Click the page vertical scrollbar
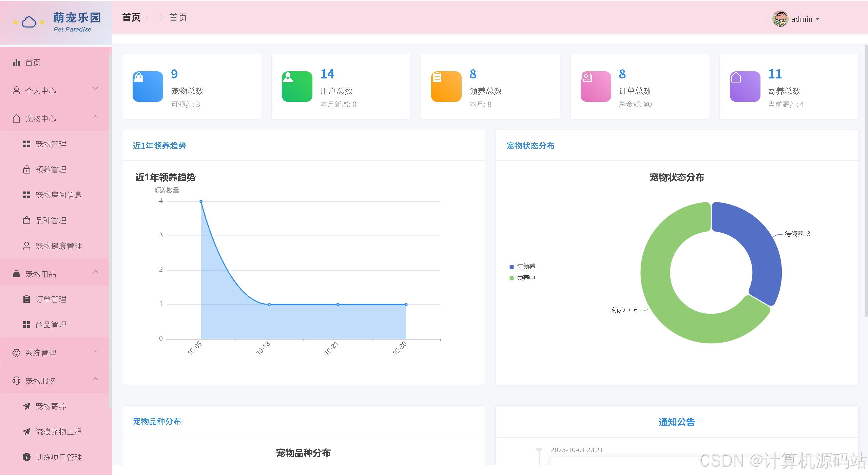 [x=866, y=180]
